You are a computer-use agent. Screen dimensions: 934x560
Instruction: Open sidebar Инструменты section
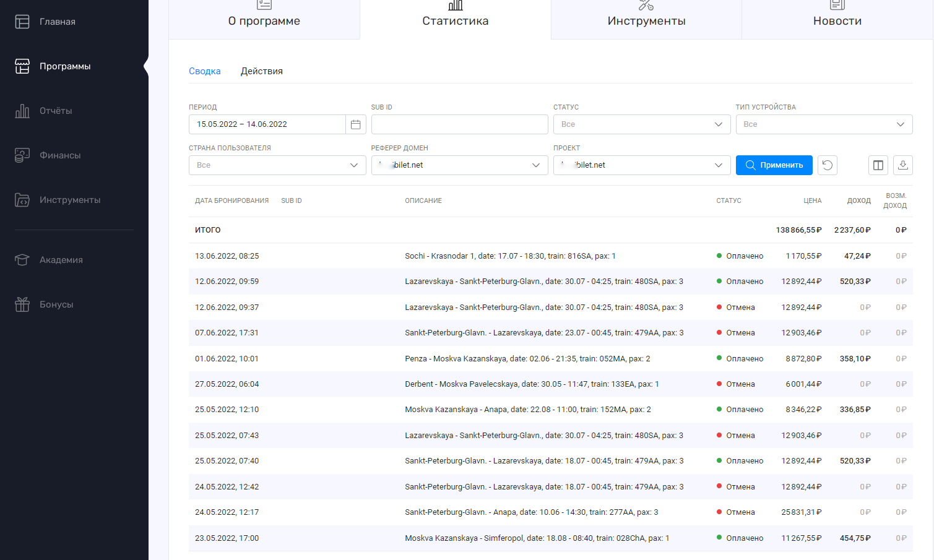coord(69,200)
